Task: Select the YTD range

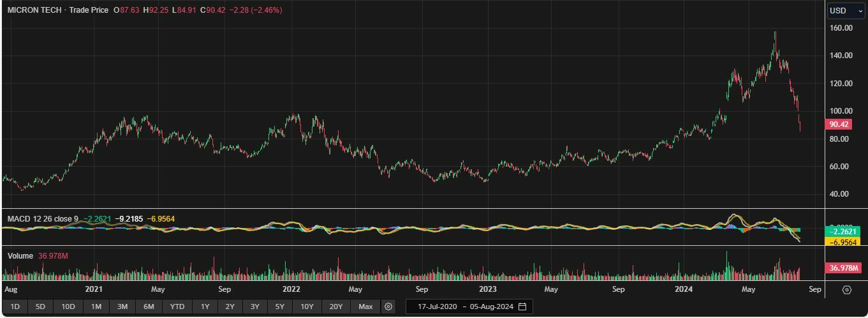Action: tap(177, 307)
